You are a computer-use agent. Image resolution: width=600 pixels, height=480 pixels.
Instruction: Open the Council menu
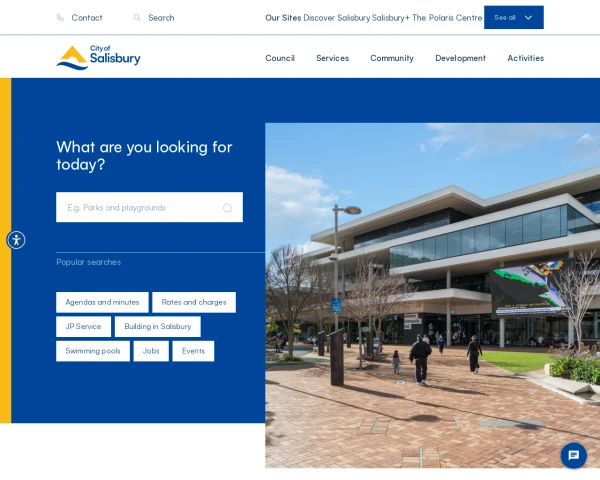pos(280,58)
